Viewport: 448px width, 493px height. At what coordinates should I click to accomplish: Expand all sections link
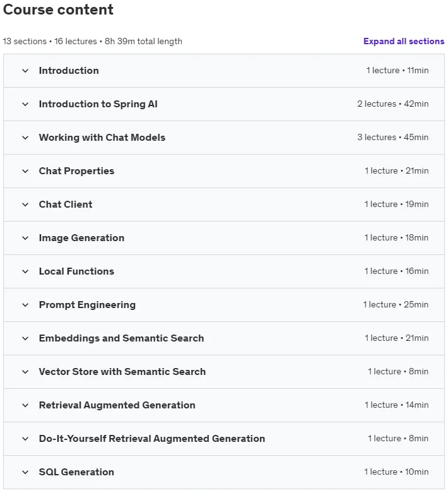pos(404,41)
